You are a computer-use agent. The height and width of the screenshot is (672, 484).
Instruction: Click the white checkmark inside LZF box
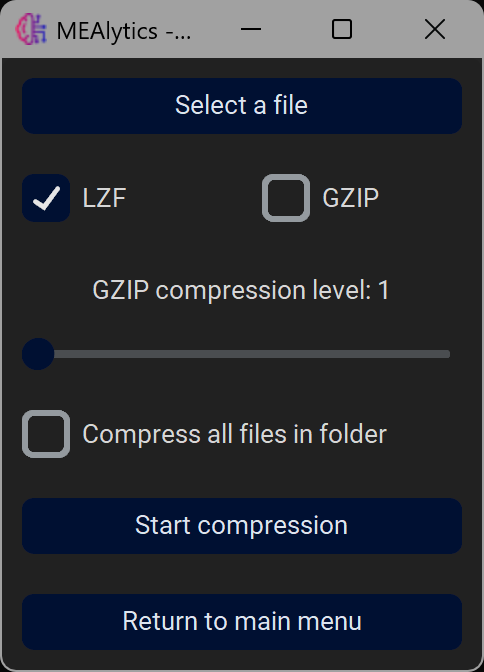(46, 198)
